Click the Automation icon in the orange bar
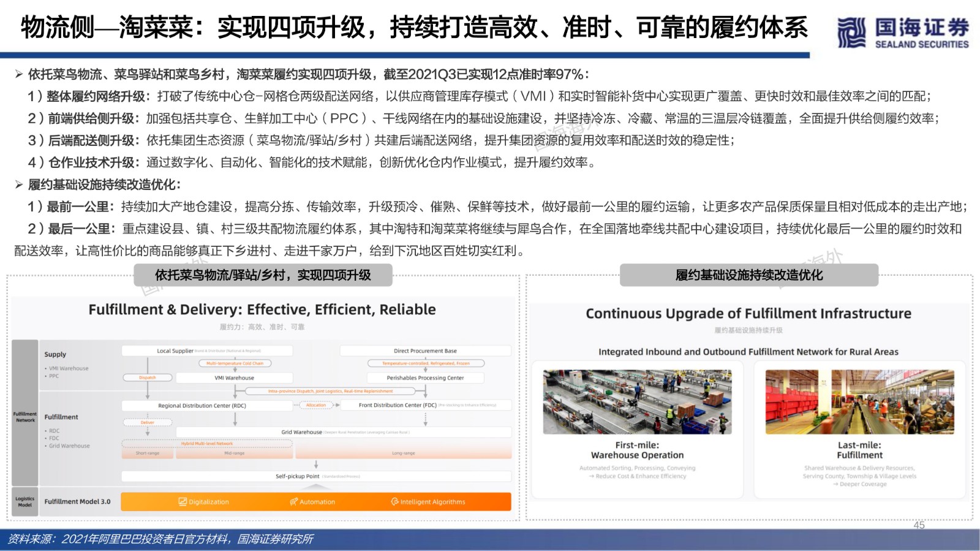Image resolution: width=980 pixels, height=551 pixels. click(x=294, y=501)
